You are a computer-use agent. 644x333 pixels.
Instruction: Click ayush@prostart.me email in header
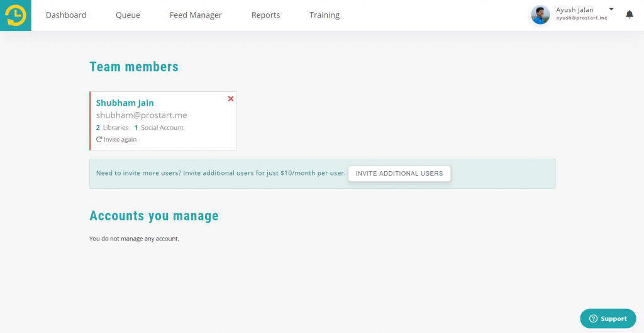pos(582,18)
